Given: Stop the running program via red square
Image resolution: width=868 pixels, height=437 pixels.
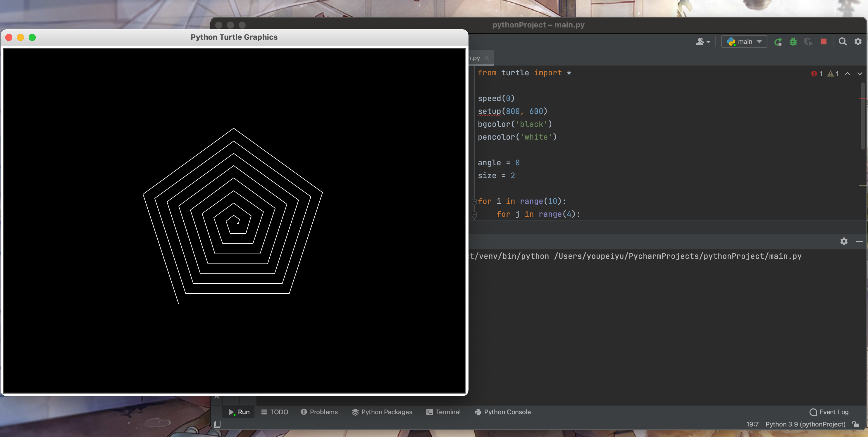Looking at the screenshot, I should click(823, 41).
